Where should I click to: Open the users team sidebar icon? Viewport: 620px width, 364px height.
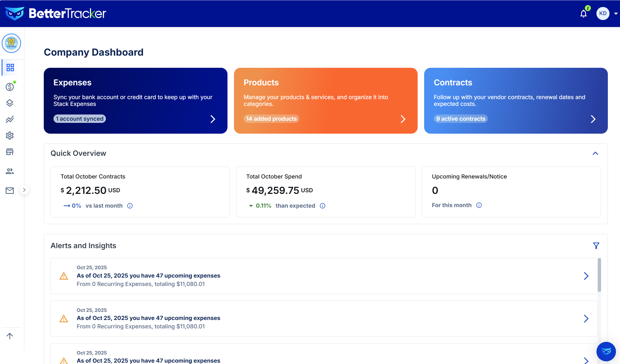point(10,171)
